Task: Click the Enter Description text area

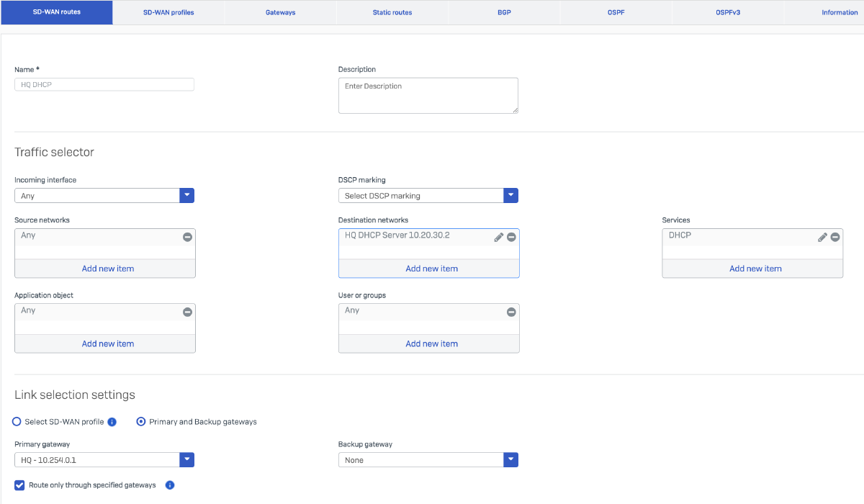Action: [x=428, y=95]
